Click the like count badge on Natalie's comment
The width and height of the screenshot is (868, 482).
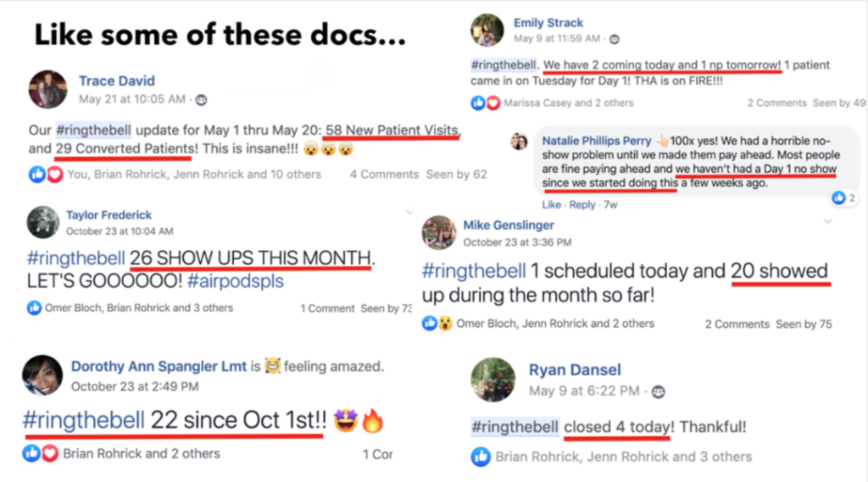click(844, 197)
